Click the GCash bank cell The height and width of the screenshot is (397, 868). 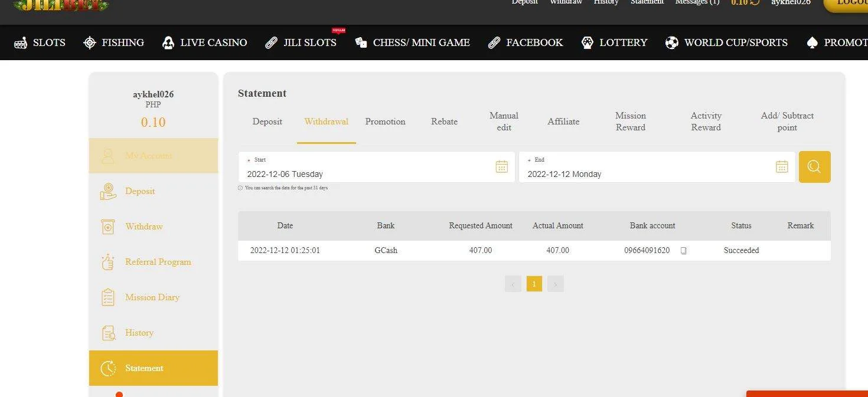click(386, 251)
